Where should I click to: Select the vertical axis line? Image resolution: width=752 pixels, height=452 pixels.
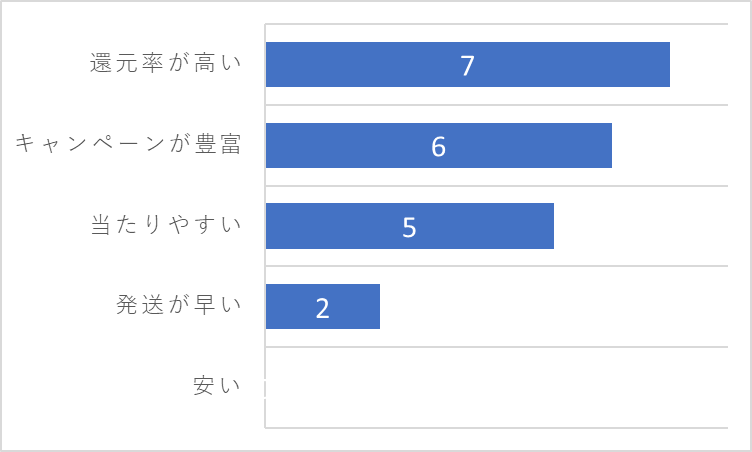[265, 226]
